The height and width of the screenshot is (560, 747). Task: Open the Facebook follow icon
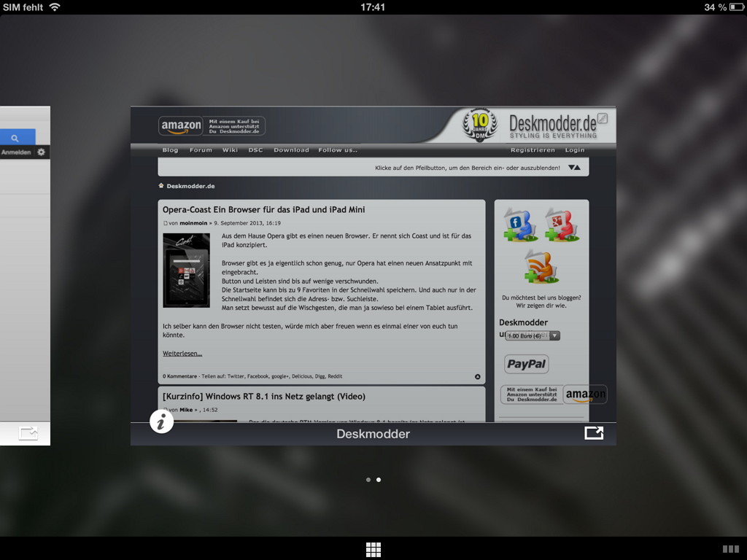pos(520,223)
